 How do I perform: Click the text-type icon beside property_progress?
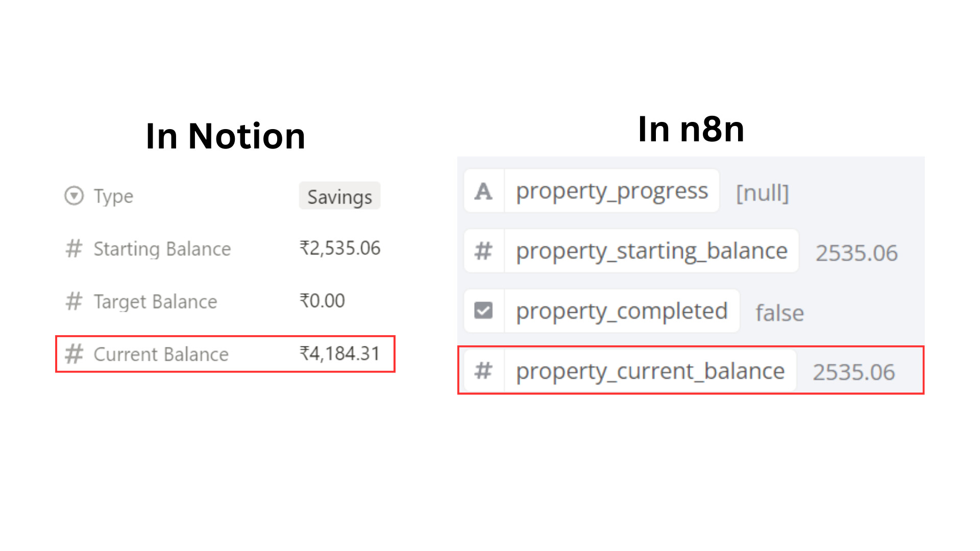coord(483,191)
